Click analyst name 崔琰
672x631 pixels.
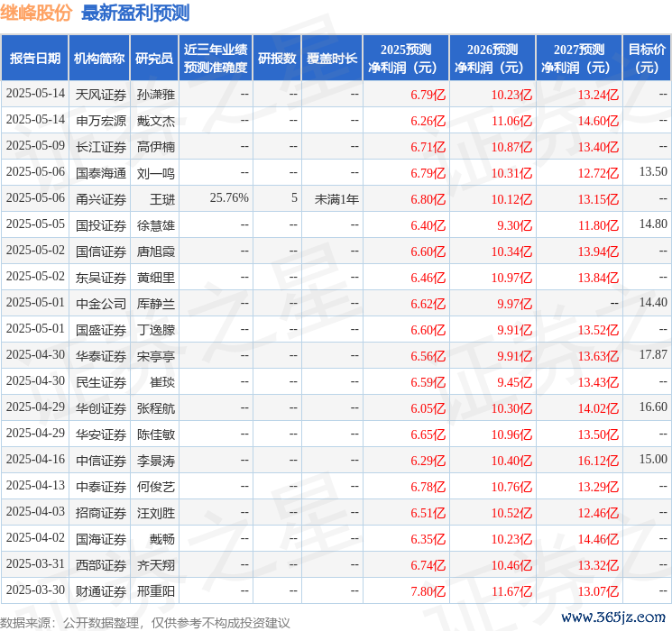coord(162,382)
